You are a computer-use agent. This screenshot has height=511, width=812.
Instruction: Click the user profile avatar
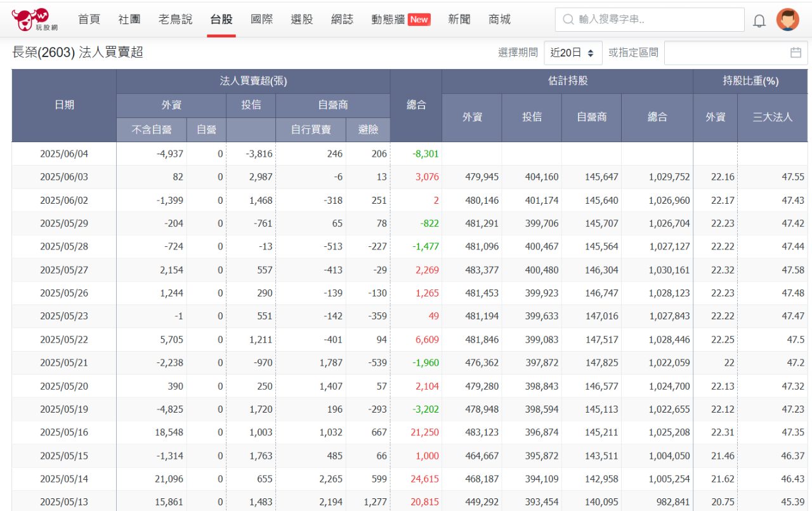(788, 19)
